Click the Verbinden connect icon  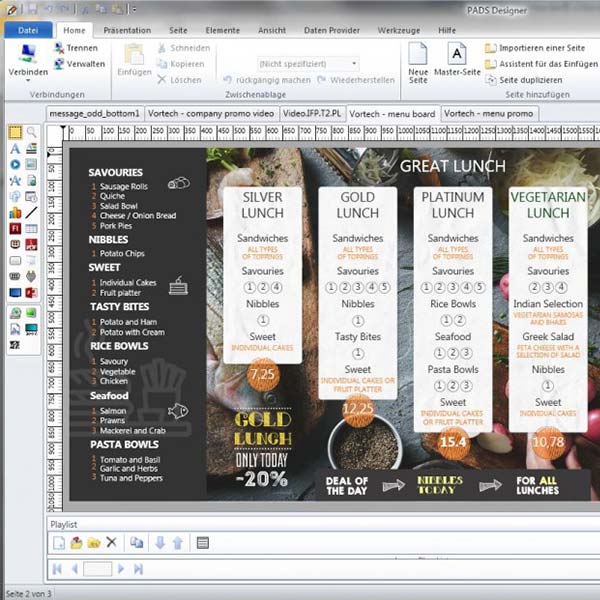[x=28, y=54]
